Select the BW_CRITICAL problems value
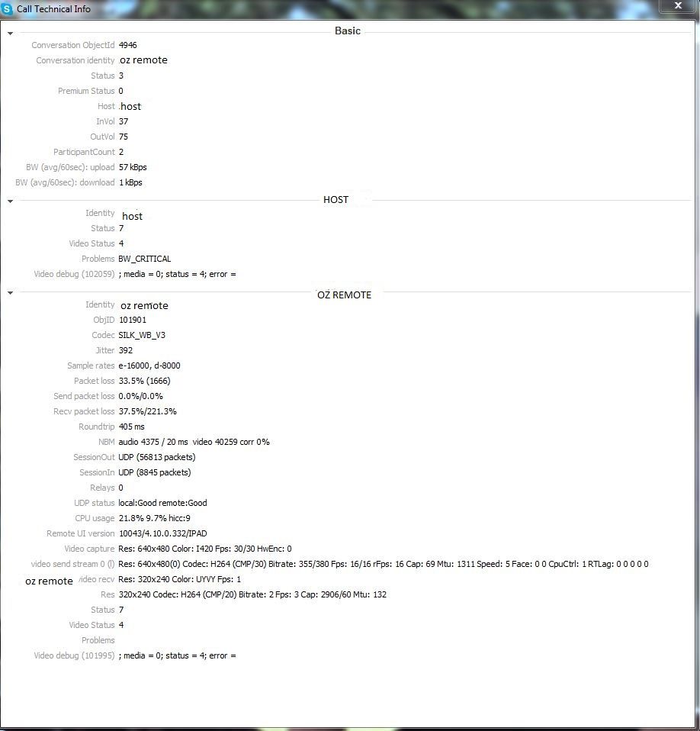 click(144, 259)
